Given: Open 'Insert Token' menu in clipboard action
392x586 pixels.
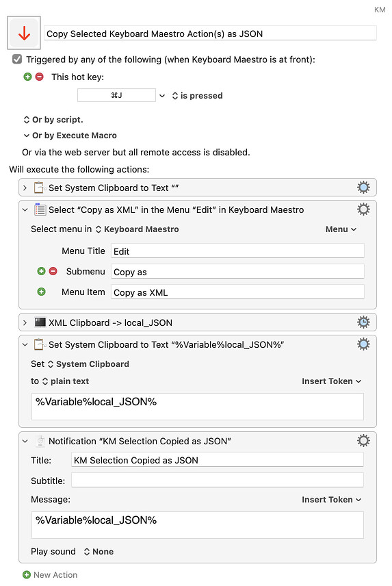Looking at the screenshot, I should pos(332,381).
